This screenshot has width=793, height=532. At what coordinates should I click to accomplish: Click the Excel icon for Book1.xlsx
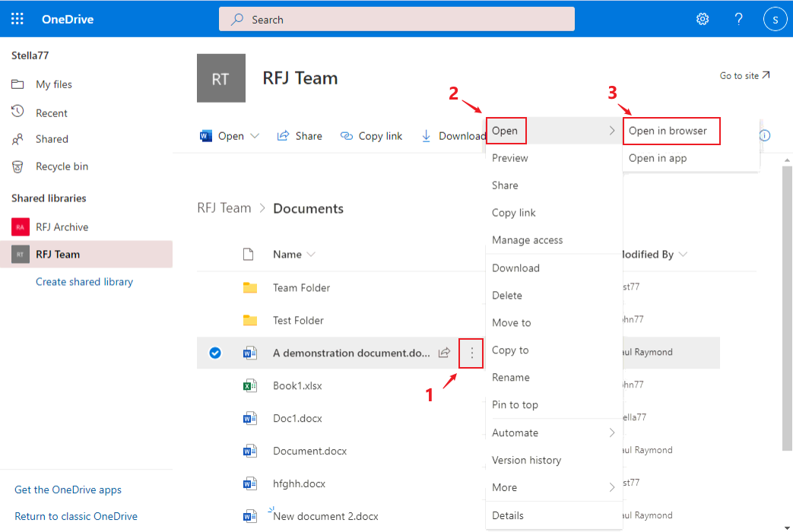click(250, 386)
